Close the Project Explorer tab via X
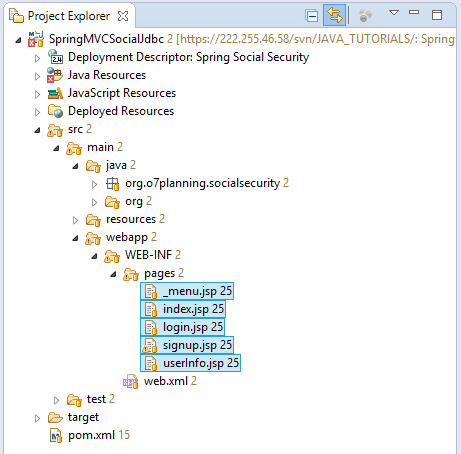Viewport: 461px width, 454px height. pyautogui.click(x=123, y=16)
